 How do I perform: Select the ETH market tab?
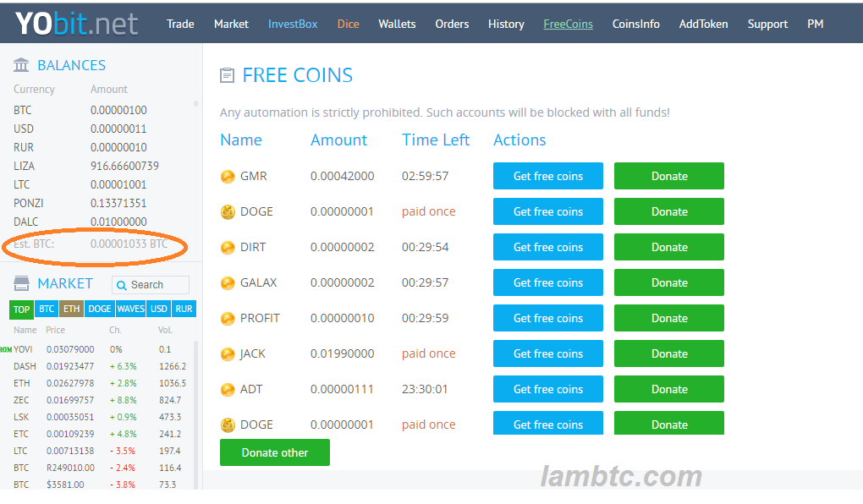coord(71,309)
